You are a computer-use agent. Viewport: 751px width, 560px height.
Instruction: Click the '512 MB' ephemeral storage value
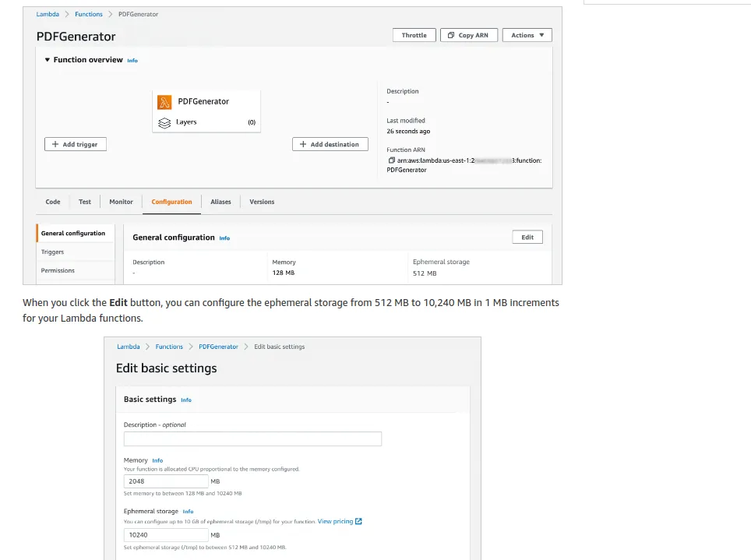tap(425, 273)
